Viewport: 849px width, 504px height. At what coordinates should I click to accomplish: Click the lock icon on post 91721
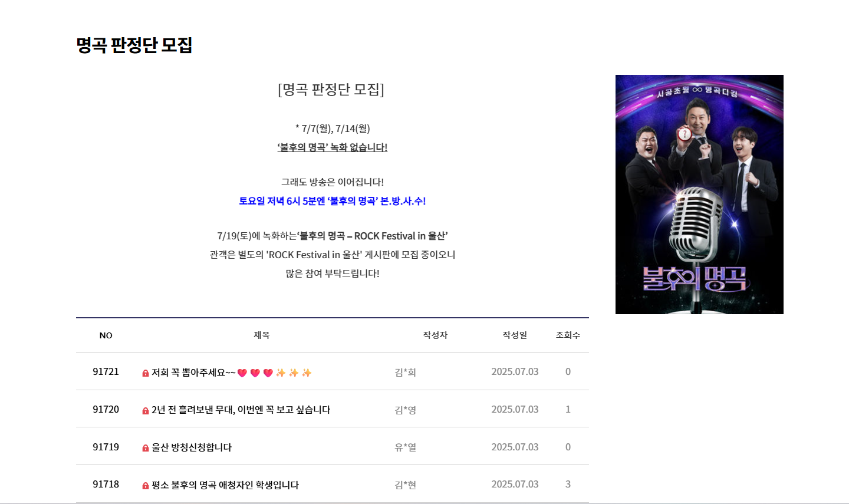pyautogui.click(x=146, y=371)
